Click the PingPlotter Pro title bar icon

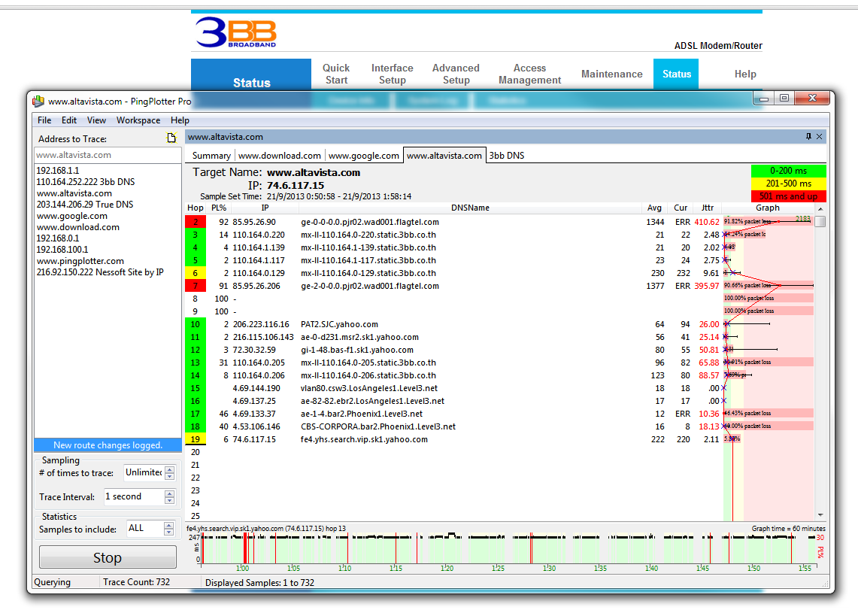(x=38, y=102)
